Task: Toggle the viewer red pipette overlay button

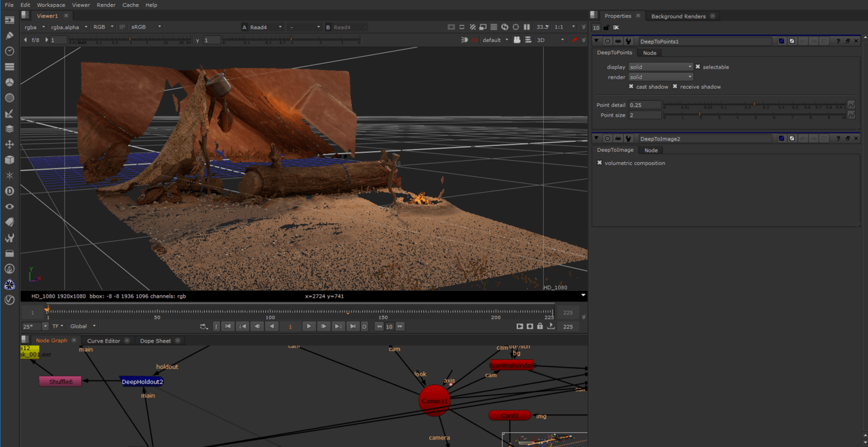Action: (575, 40)
